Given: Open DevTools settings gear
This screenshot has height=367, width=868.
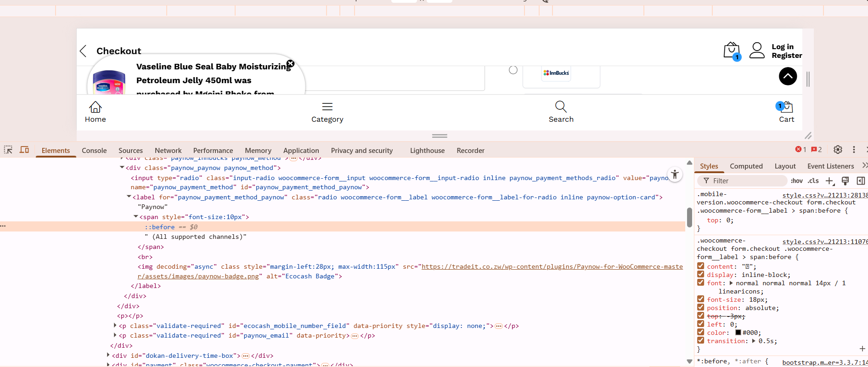Looking at the screenshot, I should [838, 150].
